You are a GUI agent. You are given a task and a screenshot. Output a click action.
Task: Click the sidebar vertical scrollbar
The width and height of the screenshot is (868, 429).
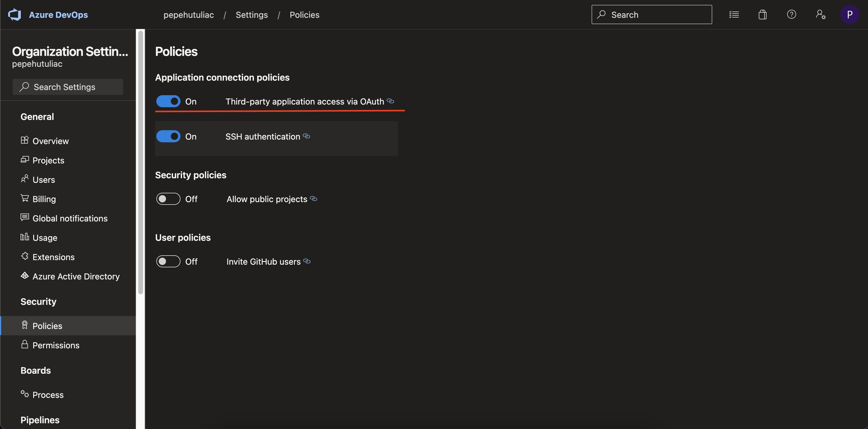pos(141,162)
